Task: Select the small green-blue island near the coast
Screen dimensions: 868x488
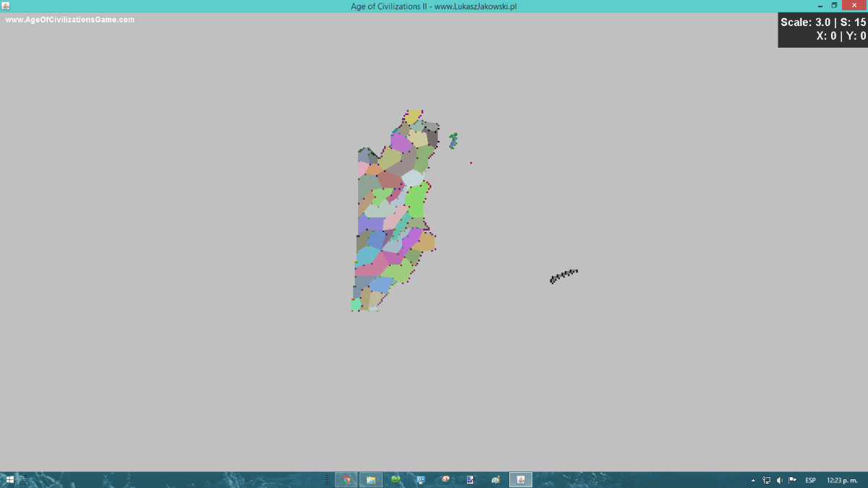Action: [453, 140]
